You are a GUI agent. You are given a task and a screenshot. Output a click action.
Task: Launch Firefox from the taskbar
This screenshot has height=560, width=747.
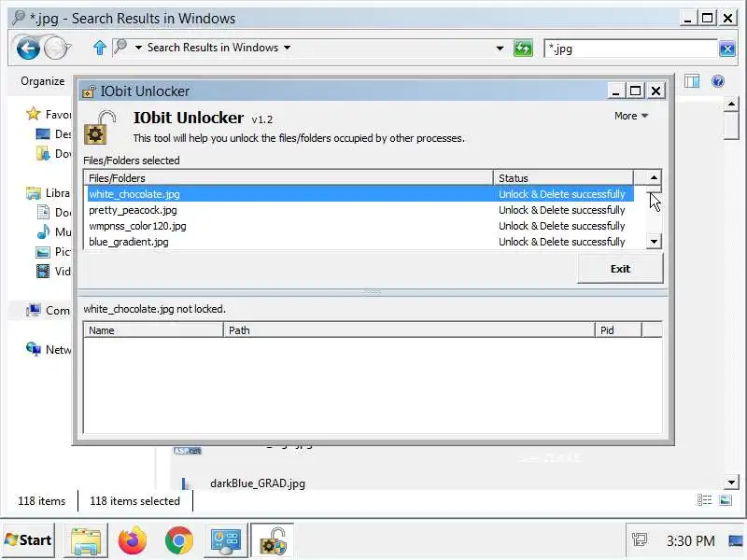(x=132, y=540)
